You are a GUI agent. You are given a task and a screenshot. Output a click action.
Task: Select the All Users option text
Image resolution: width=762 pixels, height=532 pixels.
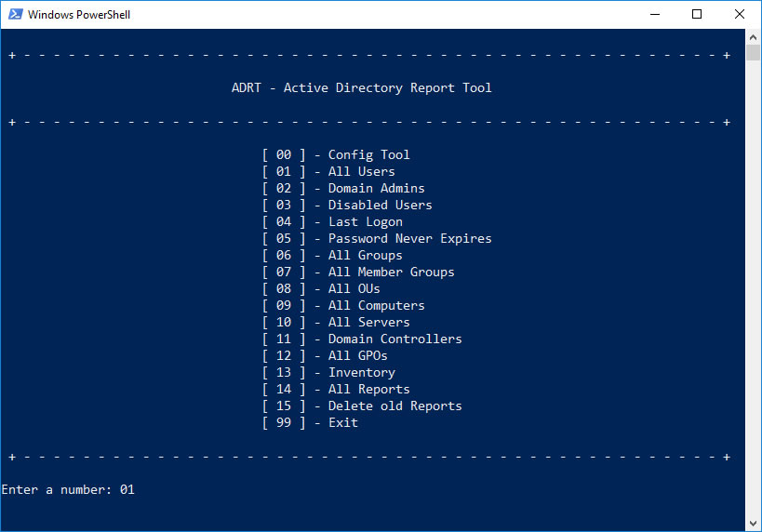coord(361,172)
